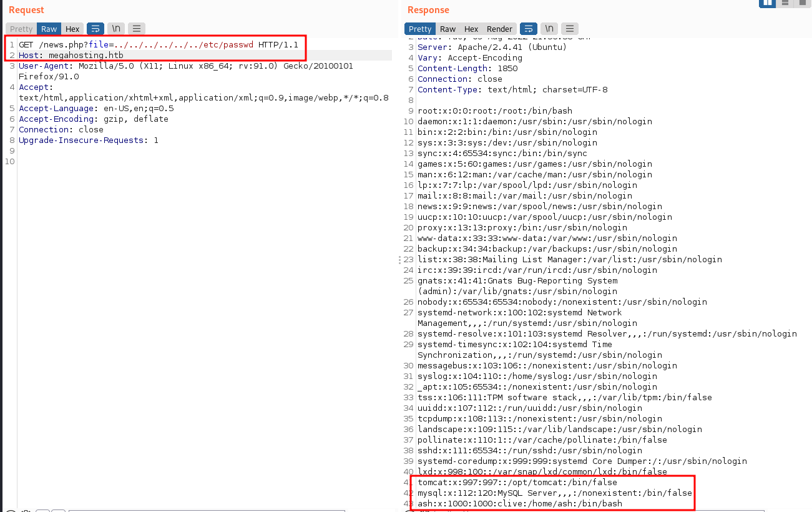Click the daemon:x:1:1 passwd entry

pyautogui.click(x=535, y=122)
